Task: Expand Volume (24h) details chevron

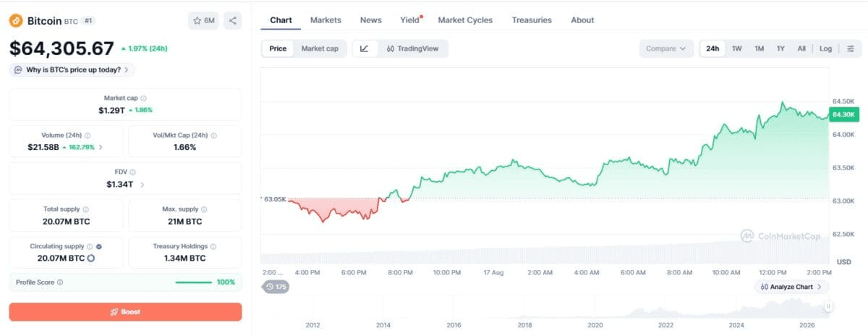Action: [x=101, y=147]
